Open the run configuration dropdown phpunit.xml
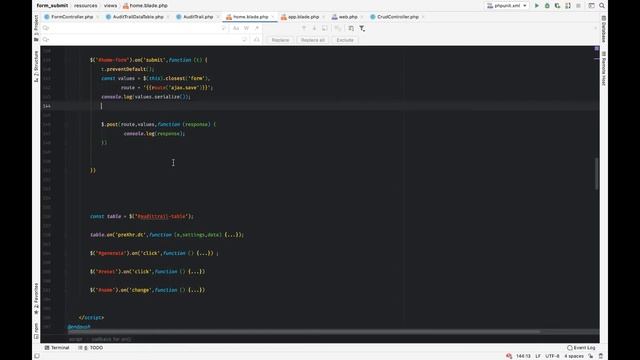This screenshot has height=360, width=640. [507, 6]
